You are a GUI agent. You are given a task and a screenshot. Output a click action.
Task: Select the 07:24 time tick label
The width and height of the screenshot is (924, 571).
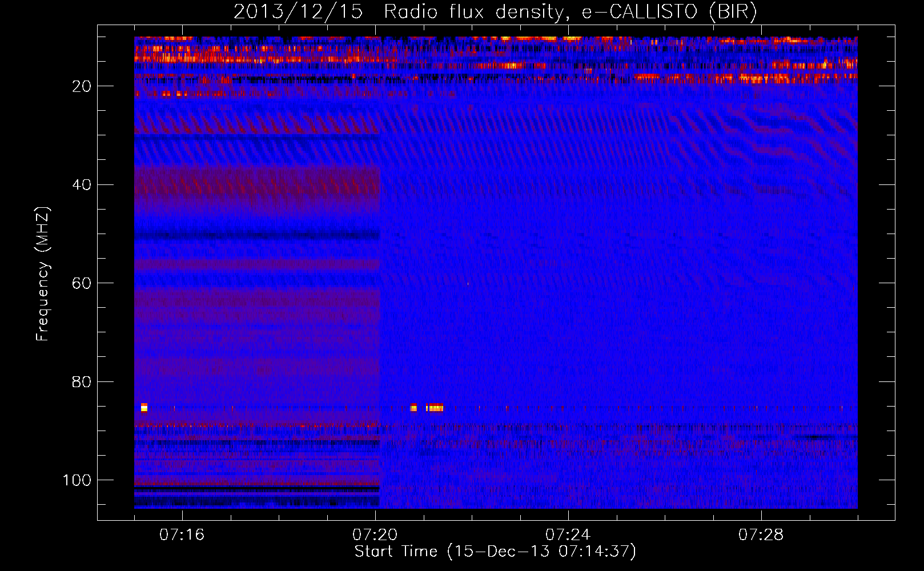click(x=568, y=535)
